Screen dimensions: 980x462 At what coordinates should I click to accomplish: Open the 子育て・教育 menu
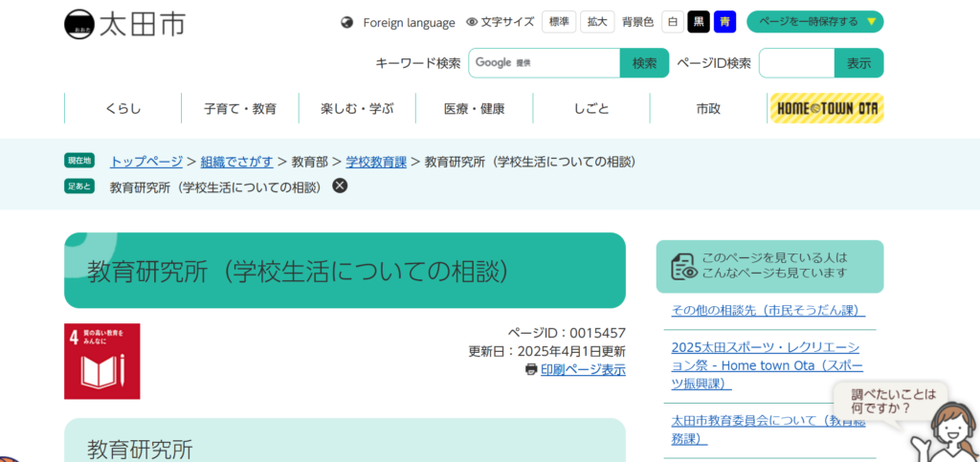239,108
